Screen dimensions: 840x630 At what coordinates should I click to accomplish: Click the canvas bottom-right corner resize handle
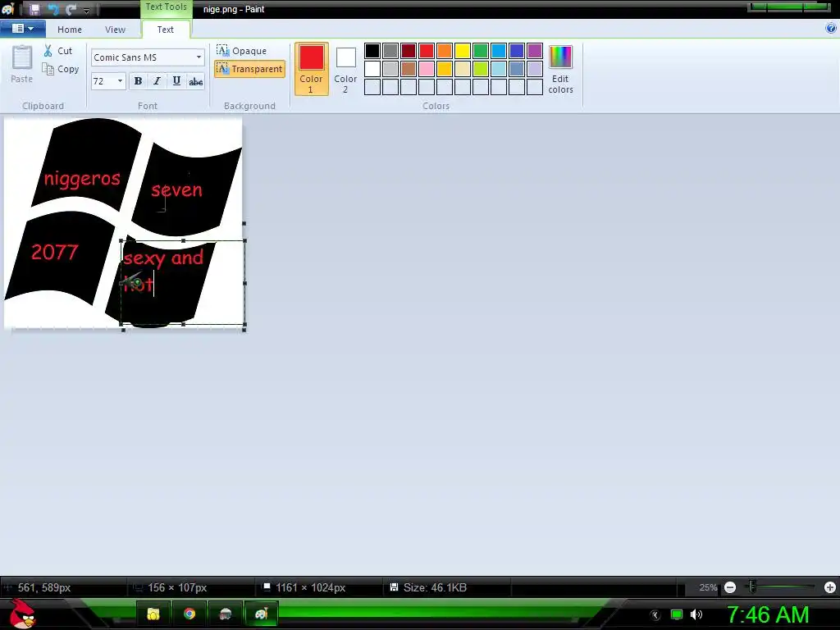click(244, 330)
